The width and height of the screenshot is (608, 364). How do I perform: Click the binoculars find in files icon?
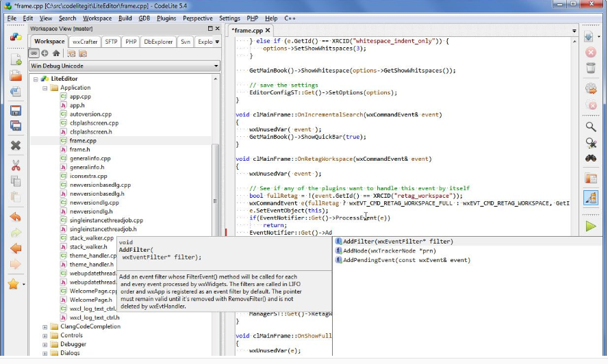(x=591, y=158)
